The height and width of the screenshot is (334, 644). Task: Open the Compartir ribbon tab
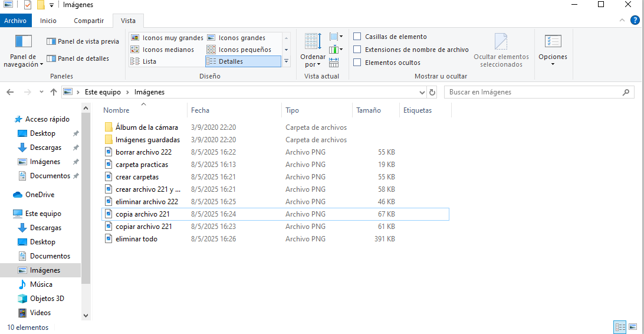(88, 21)
